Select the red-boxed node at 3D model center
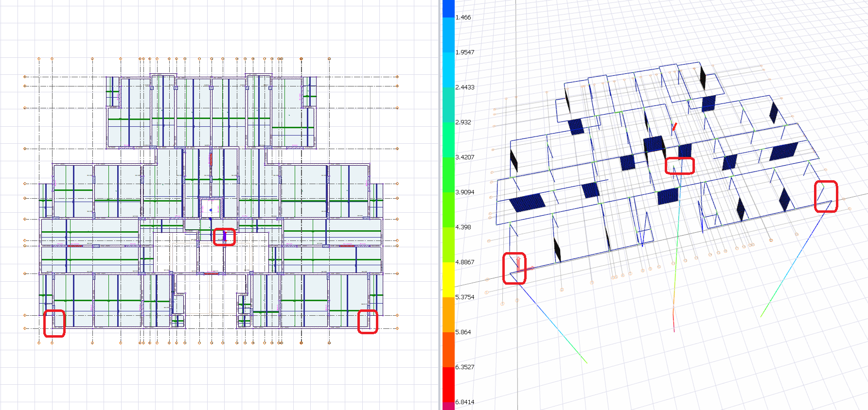 (x=679, y=166)
